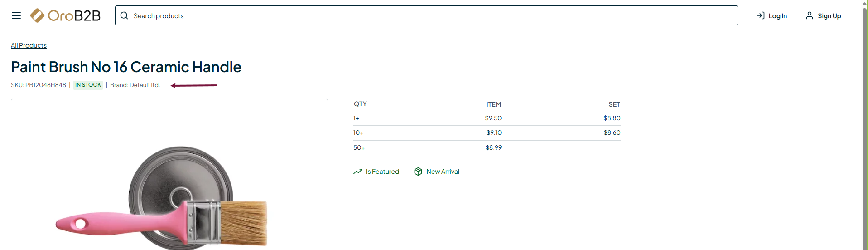Image resolution: width=868 pixels, height=250 pixels.
Task: Click the Brand: Default ltd. text
Action: (x=135, y=85)
